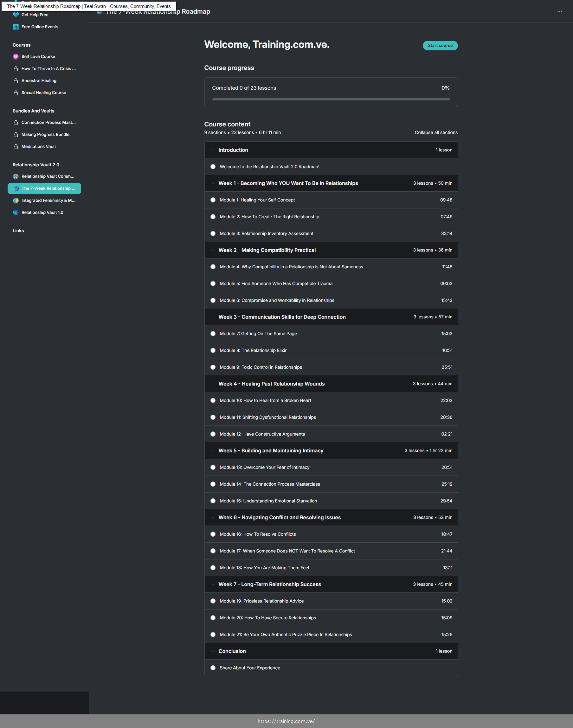Open Module 14: The Connection Process Masterclass
Image resolution: width=573 pixels, height=728 pixels.
pos(269,484)
